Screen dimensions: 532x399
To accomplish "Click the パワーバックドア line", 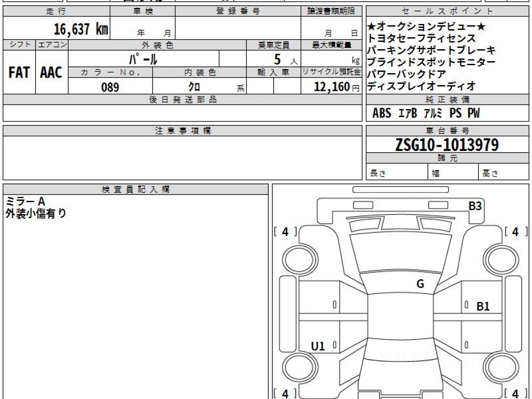I will [407, 74].
